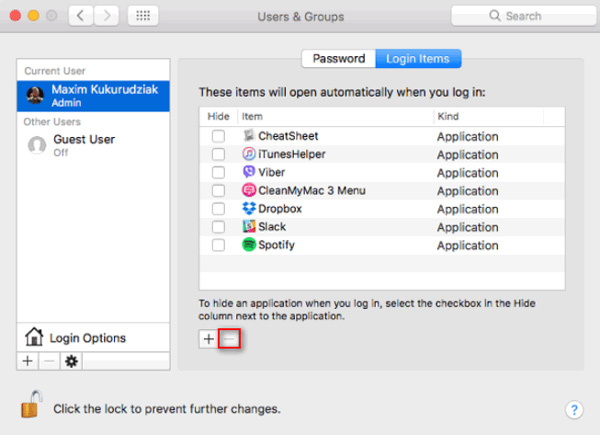
Task: Switch to the Password tab
Action: coord(339,59)
